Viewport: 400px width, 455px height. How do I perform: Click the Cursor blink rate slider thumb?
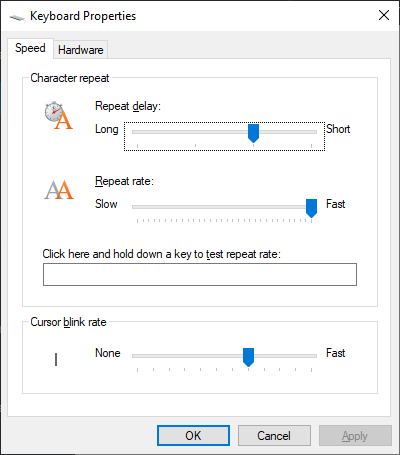[248, 357]
